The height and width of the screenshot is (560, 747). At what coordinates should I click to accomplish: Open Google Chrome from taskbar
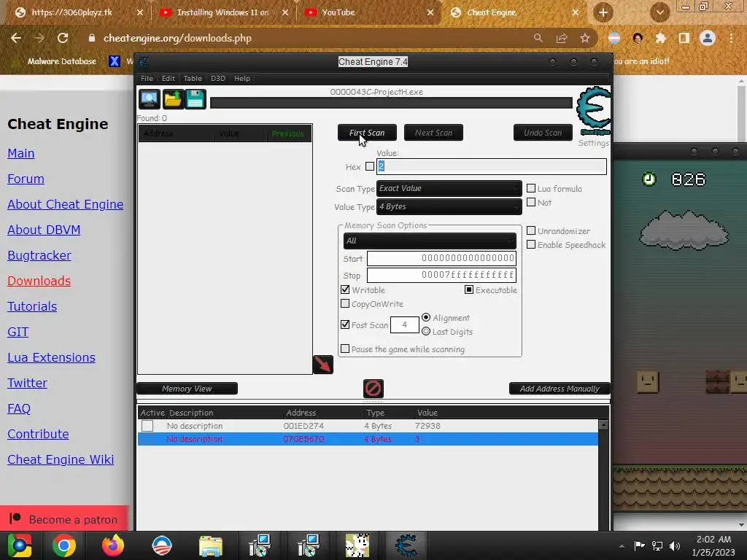click(x=64, y=545)
